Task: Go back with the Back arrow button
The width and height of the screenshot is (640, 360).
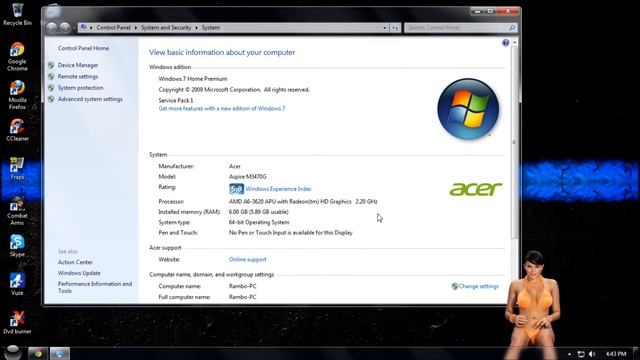Action: 51,28
